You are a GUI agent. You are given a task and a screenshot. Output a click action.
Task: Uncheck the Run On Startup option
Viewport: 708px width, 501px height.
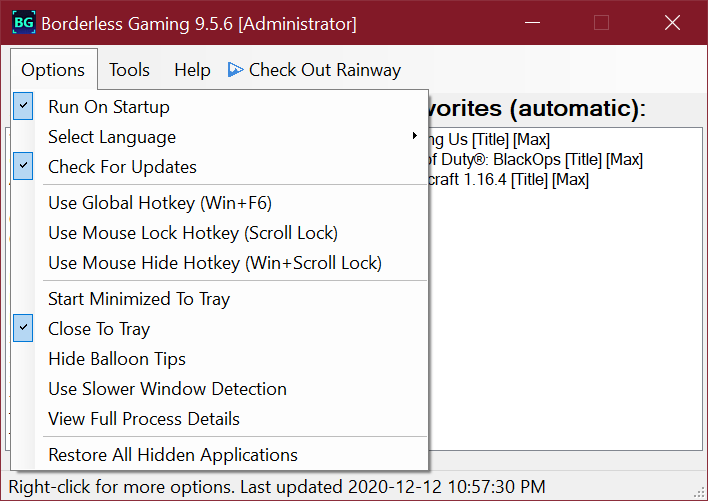108,107
